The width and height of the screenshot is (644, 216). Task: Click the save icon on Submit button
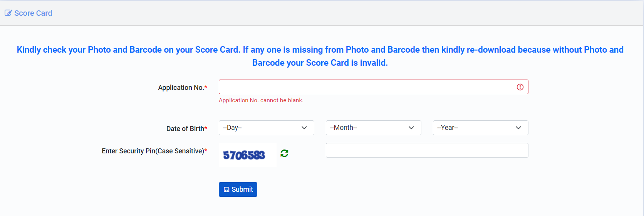(226, 189)
